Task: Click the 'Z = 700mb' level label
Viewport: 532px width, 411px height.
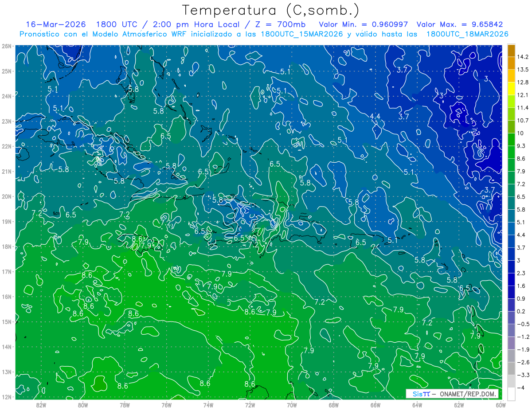Action: [279, 24]
